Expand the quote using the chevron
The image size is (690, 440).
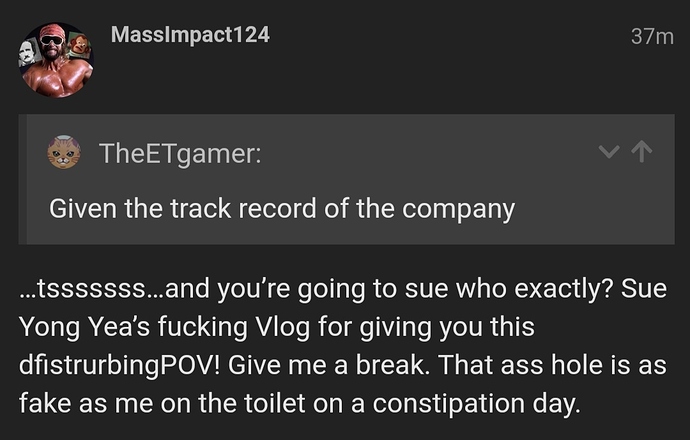coord(609,152)
